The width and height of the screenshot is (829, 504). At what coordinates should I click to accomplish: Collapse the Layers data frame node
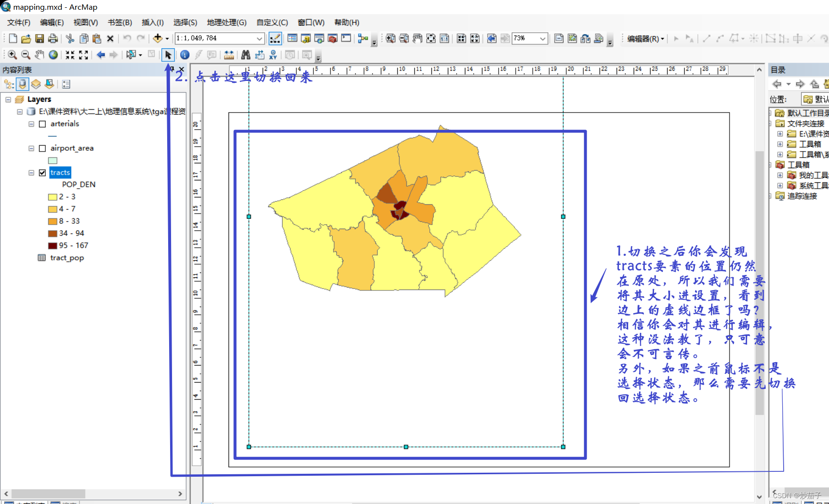point(8,99)
